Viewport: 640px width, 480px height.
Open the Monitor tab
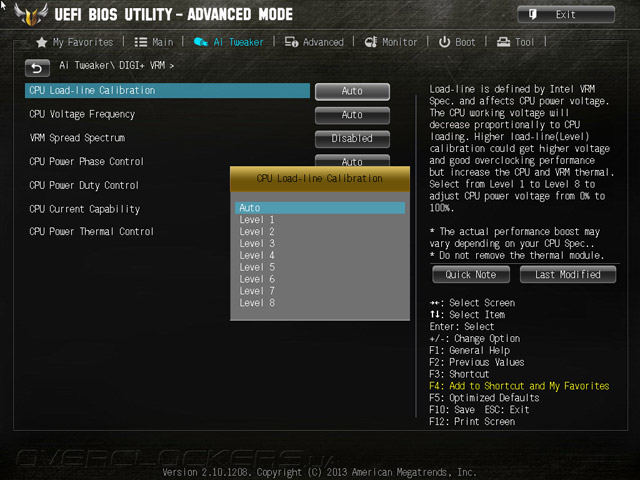[x=391, y=42]
